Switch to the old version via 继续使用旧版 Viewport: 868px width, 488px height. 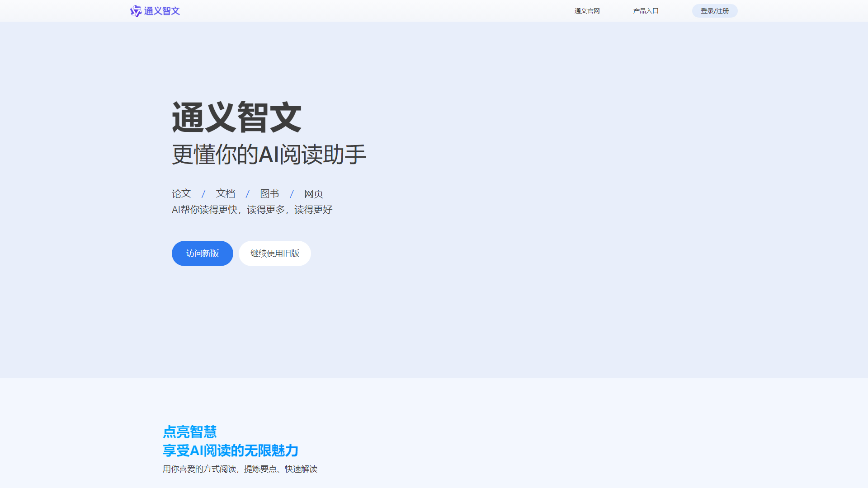point(274,253)
